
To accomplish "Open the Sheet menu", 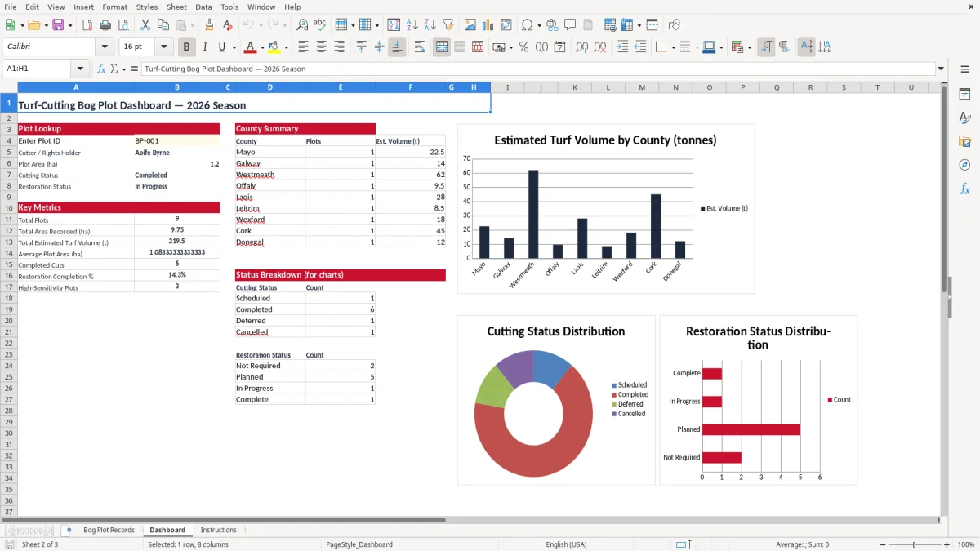I will [x=176, y=7].
